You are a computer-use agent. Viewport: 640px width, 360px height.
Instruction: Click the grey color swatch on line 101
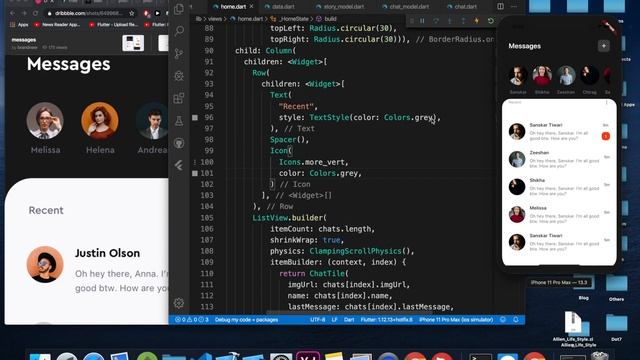(195, 173)
